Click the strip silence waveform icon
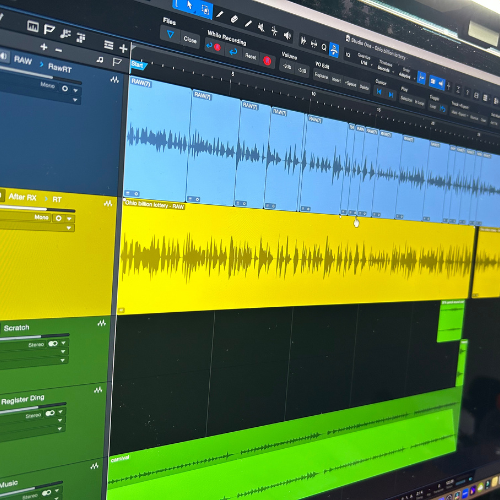 pos(303,41)
